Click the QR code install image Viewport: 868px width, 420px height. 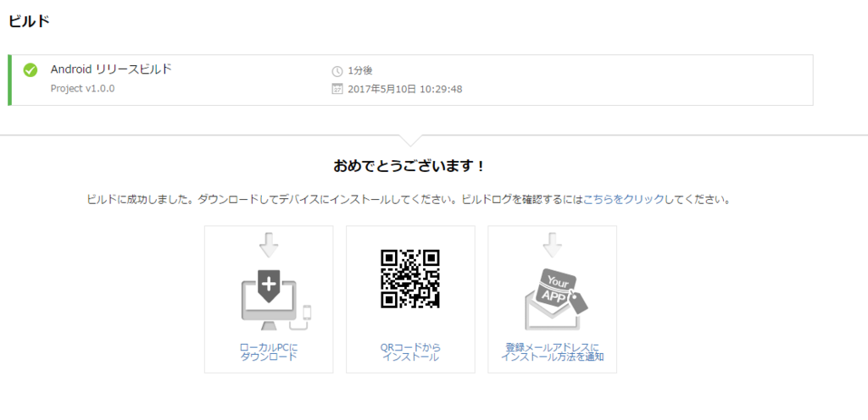410,279
